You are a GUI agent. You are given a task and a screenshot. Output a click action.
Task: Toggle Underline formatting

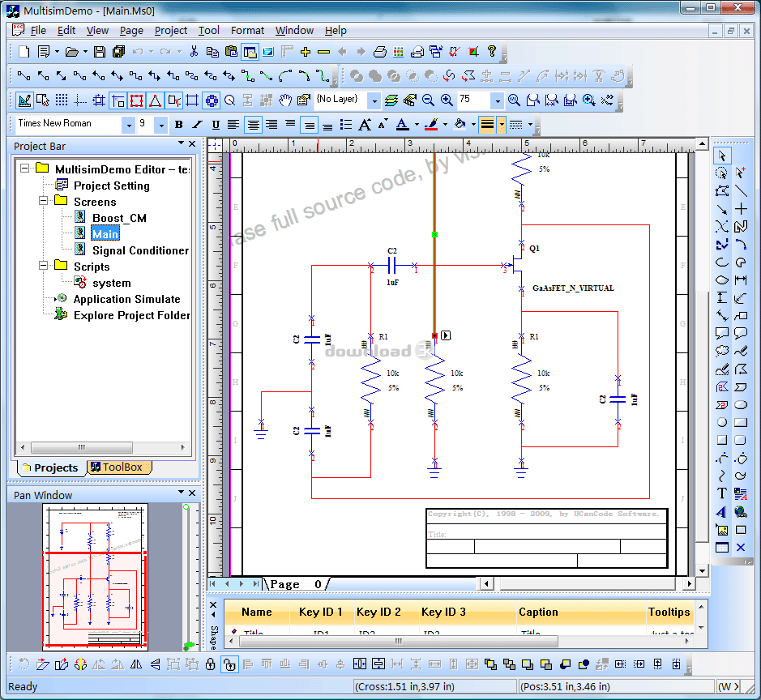(216, 125)
